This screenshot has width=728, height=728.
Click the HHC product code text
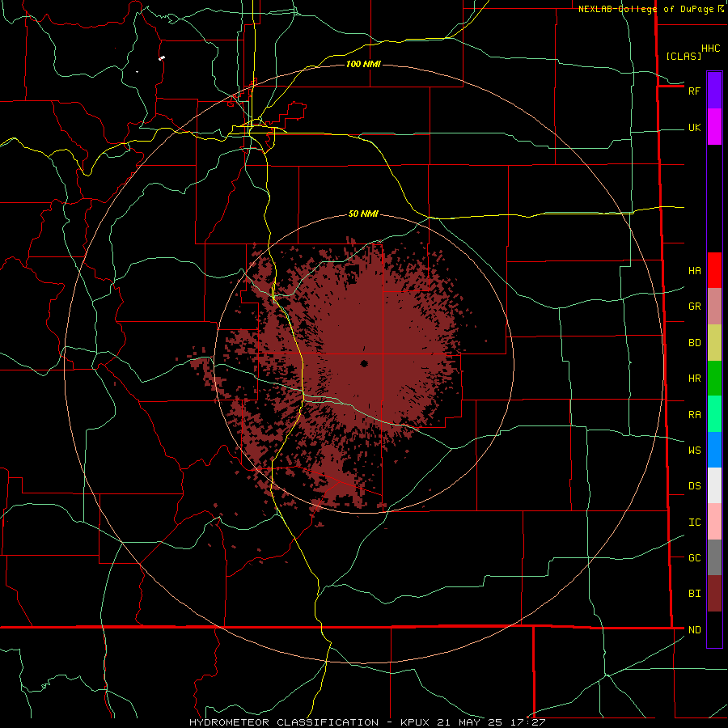point(710,49)
